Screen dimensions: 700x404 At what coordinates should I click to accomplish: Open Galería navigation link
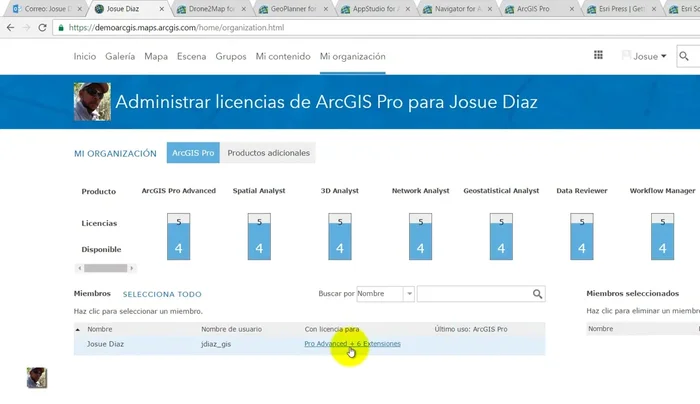pos(120,56)
